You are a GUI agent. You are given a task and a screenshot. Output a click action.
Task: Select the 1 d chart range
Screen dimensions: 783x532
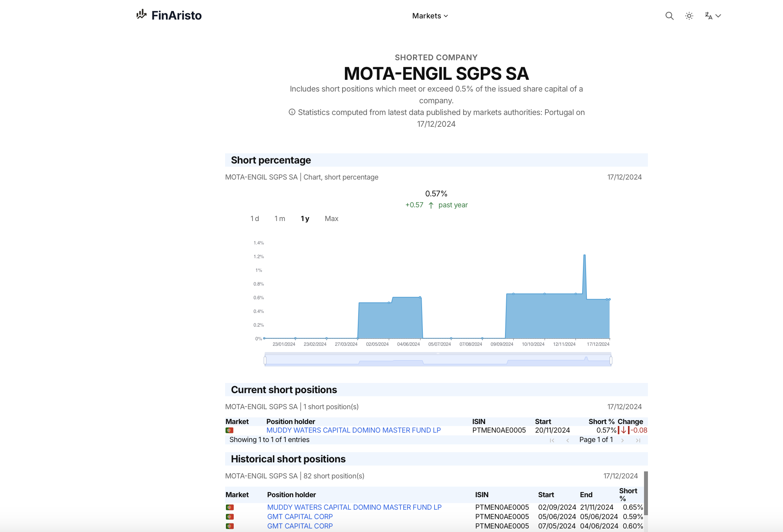click(254, 219)
